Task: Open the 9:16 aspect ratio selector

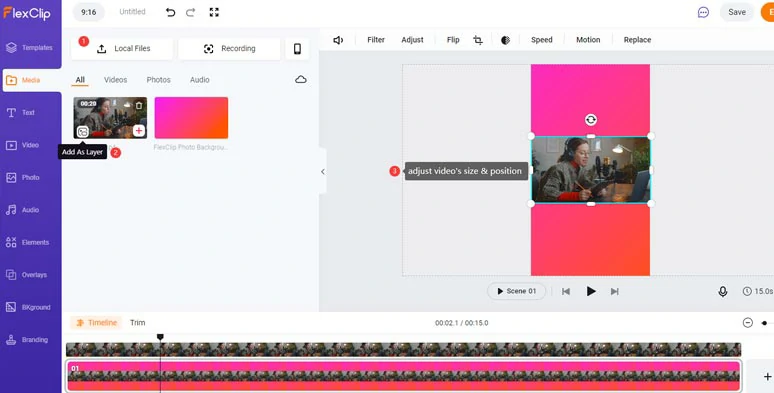Action: click(x=89, y=12)
